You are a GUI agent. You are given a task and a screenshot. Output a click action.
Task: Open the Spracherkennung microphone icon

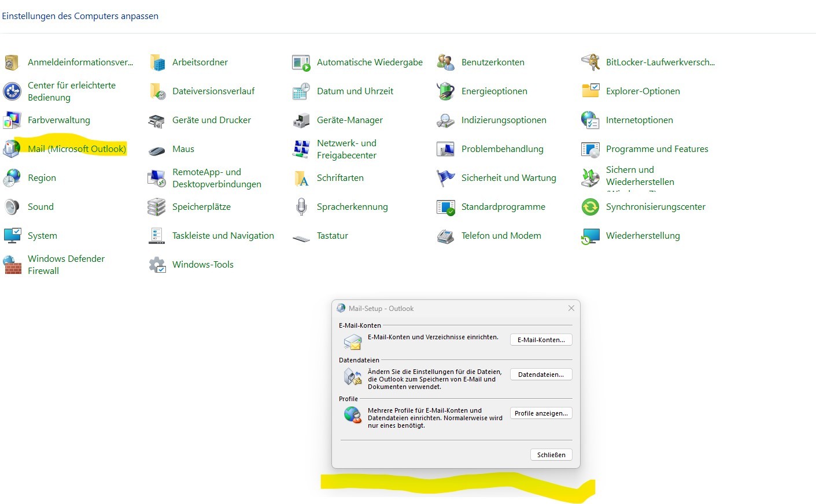pos(301,207)
